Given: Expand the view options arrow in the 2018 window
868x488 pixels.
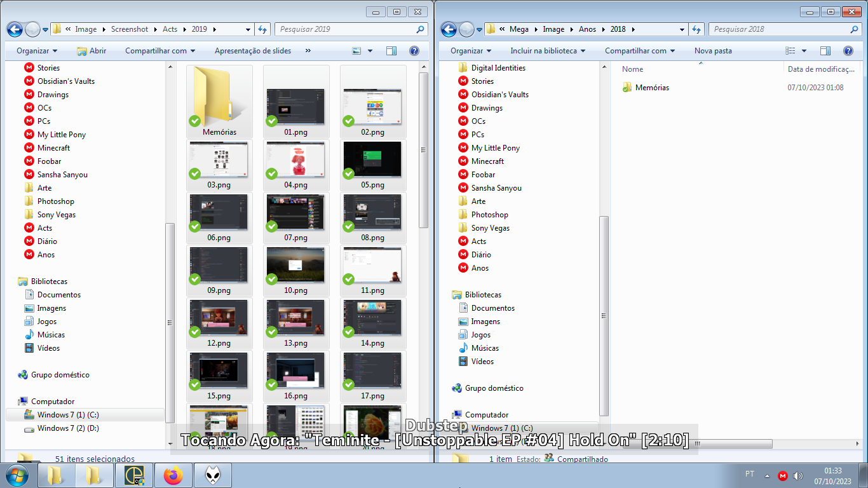Looking at the screenshot, I should [x=804, y=51].
